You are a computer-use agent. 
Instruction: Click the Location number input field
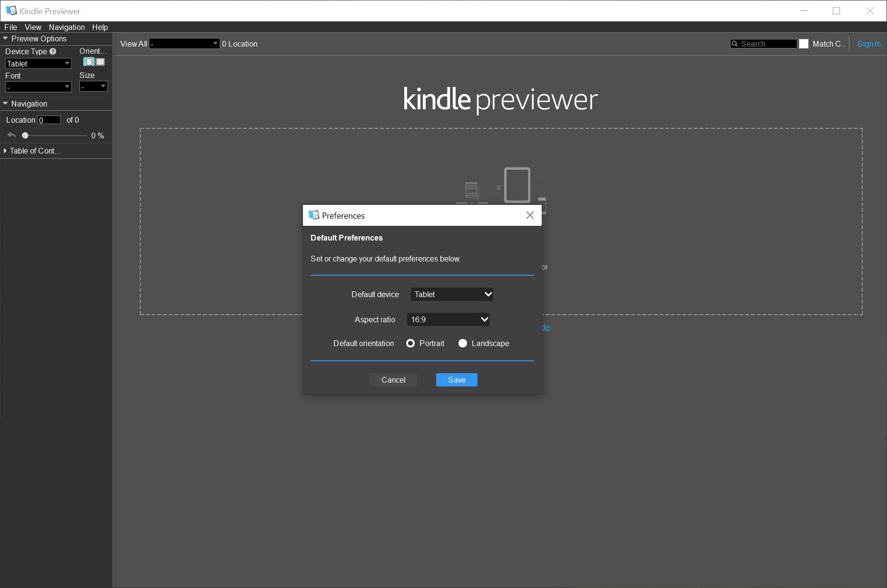(49, 120)
